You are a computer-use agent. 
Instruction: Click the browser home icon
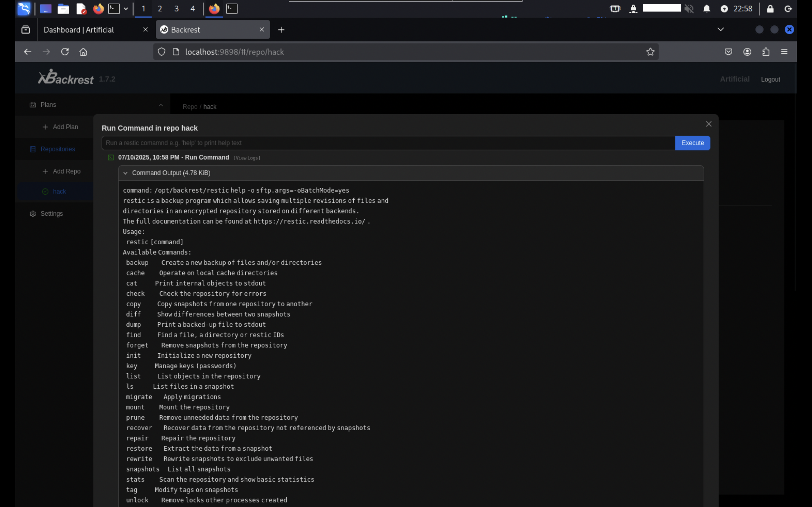click(83, 52)
